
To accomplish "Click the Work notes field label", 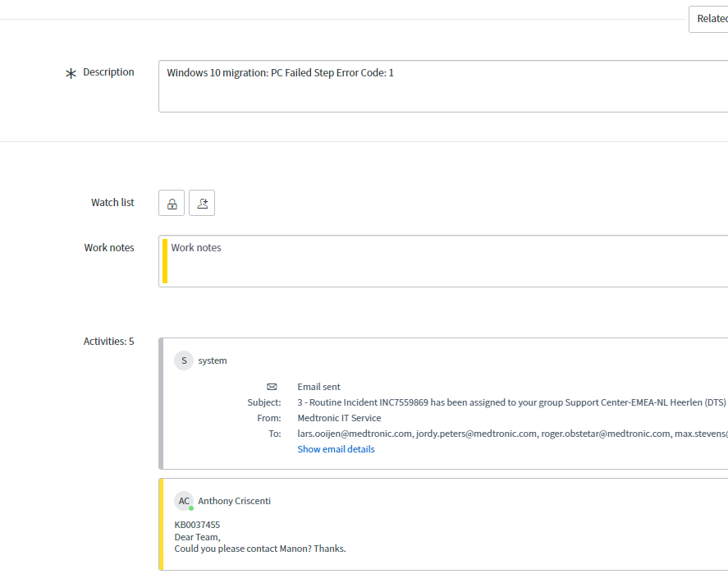I will 109,248.
